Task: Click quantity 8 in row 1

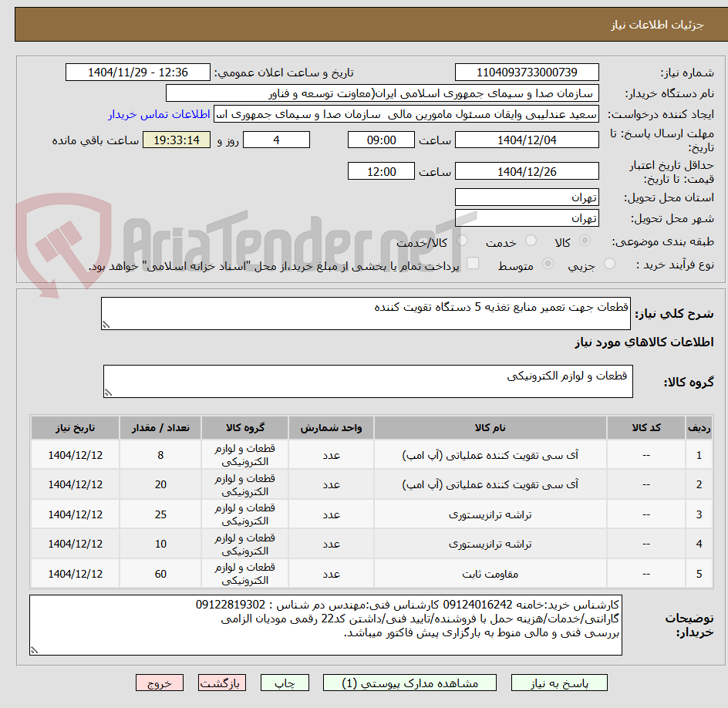Action: point(160,455)
